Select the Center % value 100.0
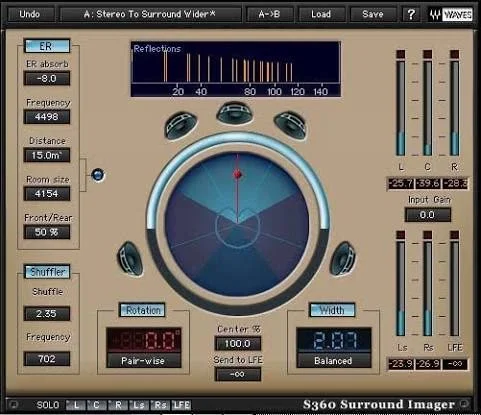 (238, 344)
